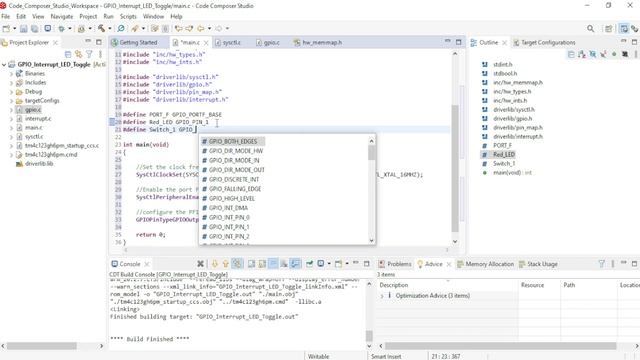Click the toolbar search/refresh circular icon

tap(121, 29)
